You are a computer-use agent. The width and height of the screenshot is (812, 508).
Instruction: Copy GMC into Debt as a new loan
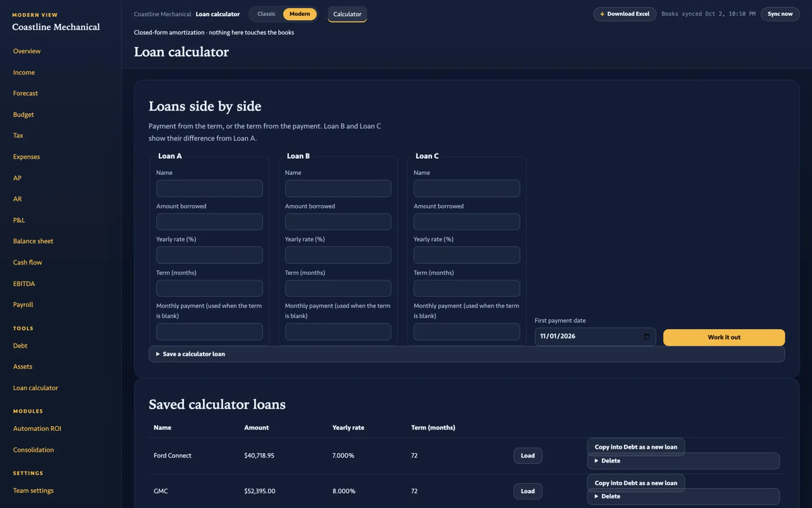[636, 483]
